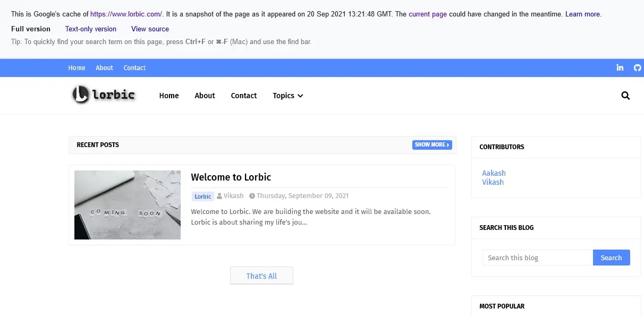The width and height of the screenshot is (644, 317).
Task: Click the Lorbic logo
Action: coord(104,95)
